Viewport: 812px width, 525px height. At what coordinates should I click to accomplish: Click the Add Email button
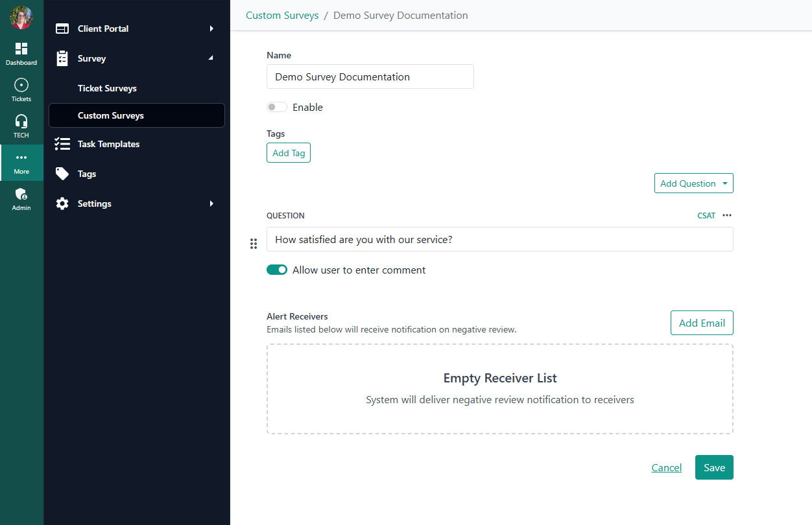[x=702, y=323]
